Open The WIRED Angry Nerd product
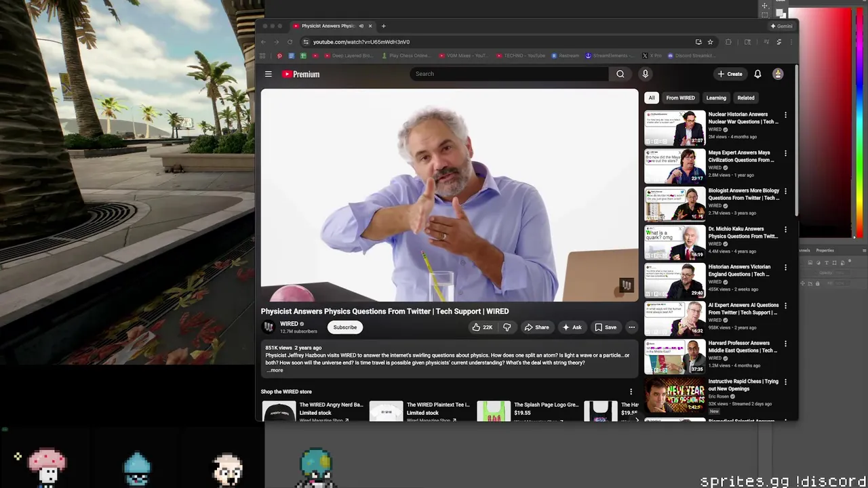 314,411
